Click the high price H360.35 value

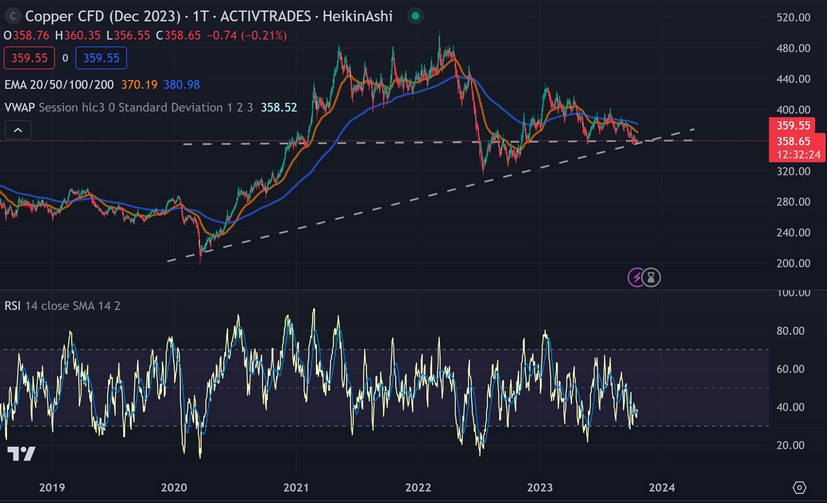point(78,35)
